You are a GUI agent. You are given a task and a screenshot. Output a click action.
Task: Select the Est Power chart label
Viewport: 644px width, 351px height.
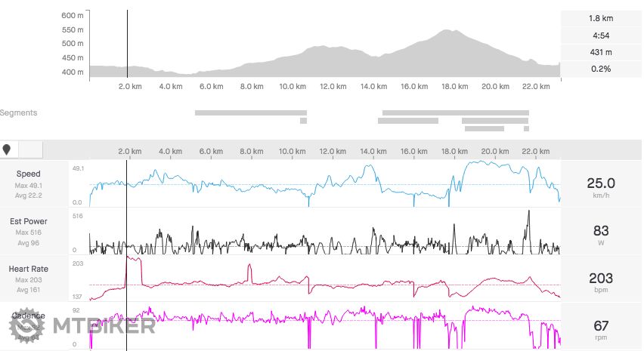click(x=28, y=222)
